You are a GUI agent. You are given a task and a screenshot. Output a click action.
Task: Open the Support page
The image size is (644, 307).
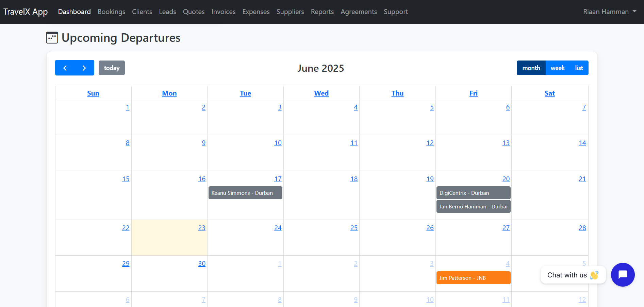pyautogui.click(x=396, y=11)
